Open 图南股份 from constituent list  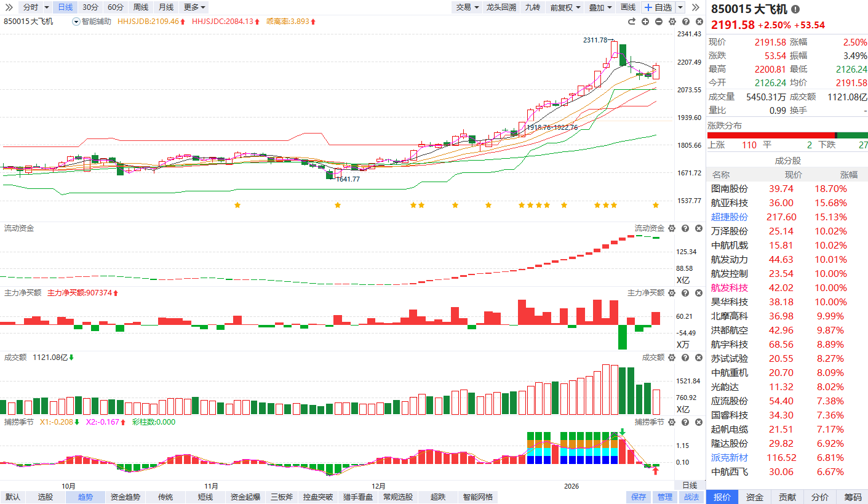click(x=730, y=189)
